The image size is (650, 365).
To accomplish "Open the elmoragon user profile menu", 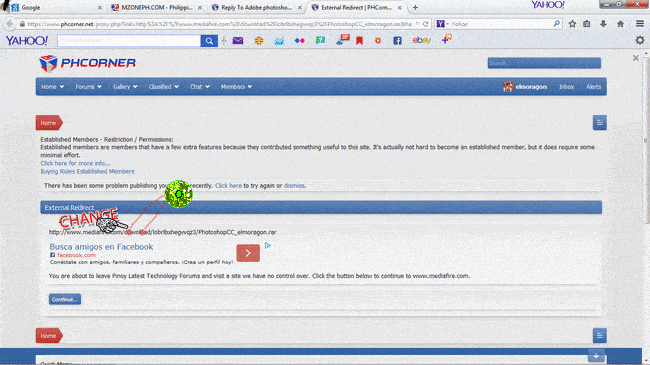I will tap(525, 87).
